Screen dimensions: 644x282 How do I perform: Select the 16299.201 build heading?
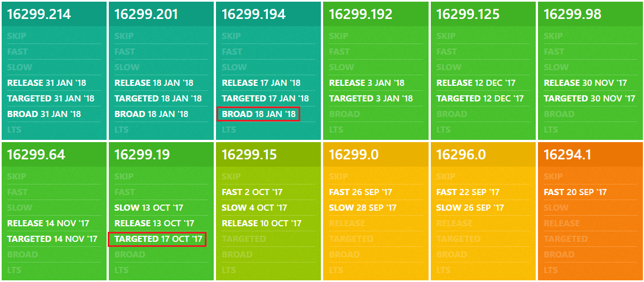click(x=146, y=14)
